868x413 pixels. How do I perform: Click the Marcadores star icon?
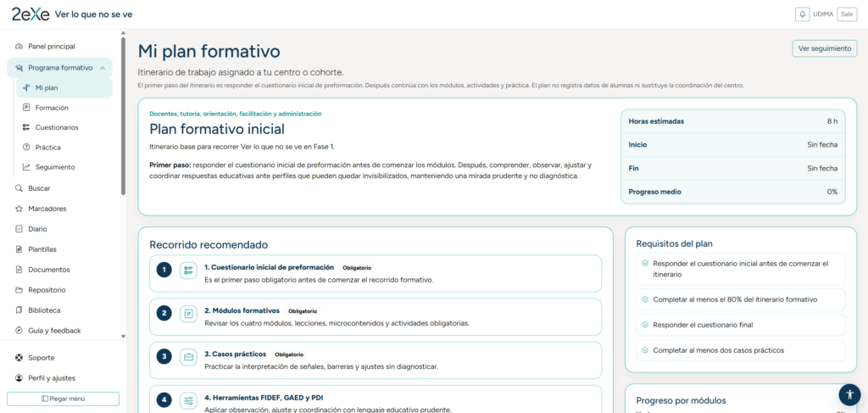(19, 209)
